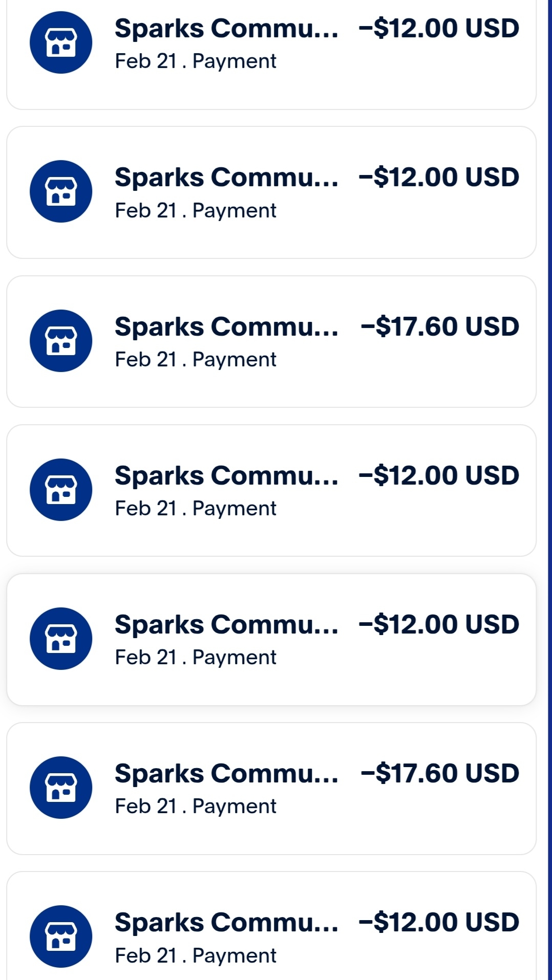Click the first −$17.60 USD amount
This screenshot has width=552, height=980.
(440, 327)
